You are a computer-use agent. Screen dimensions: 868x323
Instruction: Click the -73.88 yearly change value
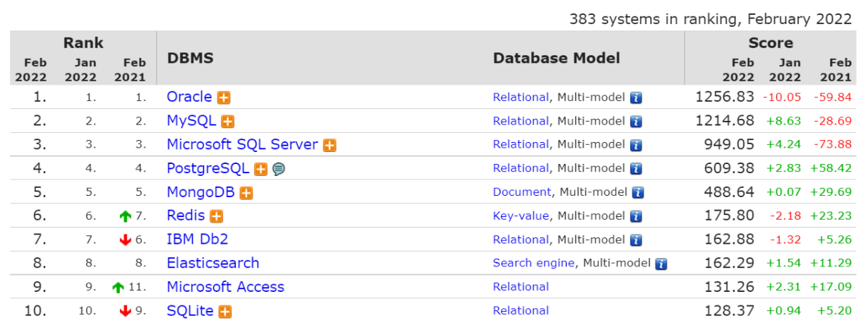click(x=833, y=145)
